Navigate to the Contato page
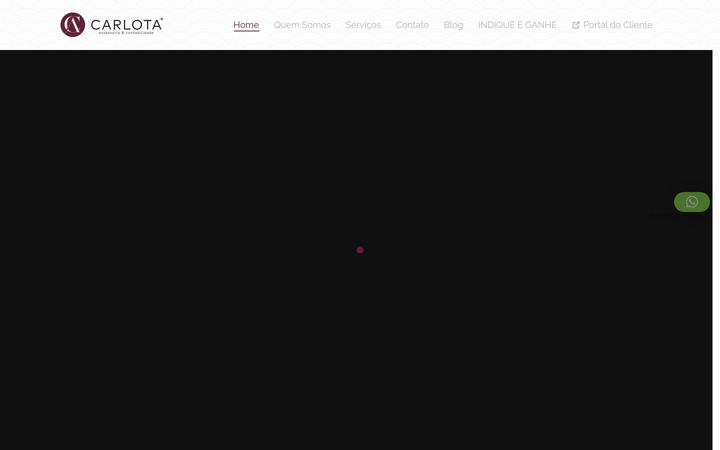720x450 pixels. pyautogui.click(x=412, y=25)
